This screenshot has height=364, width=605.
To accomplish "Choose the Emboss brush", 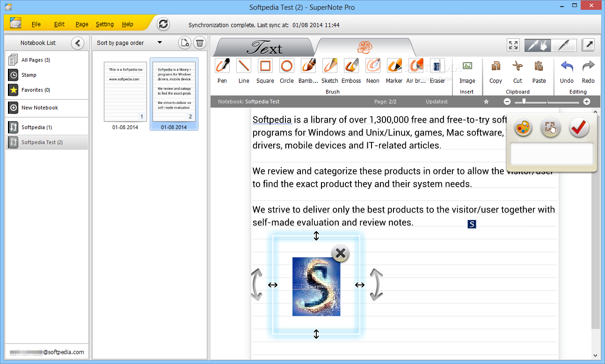I will coord(351,71).
